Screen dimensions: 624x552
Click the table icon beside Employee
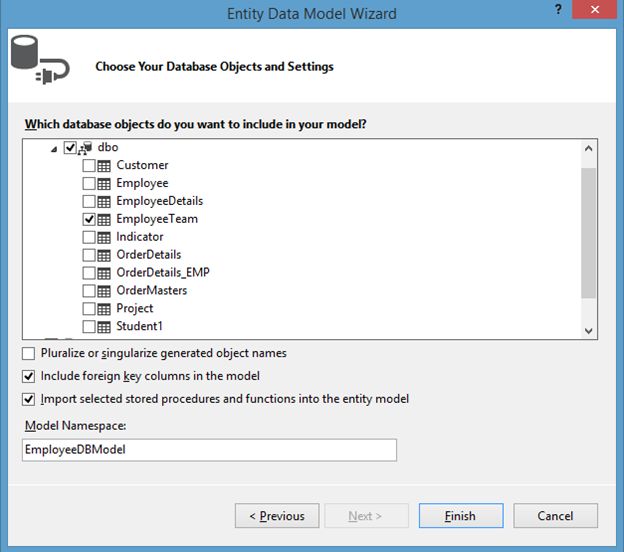(104, 184)
